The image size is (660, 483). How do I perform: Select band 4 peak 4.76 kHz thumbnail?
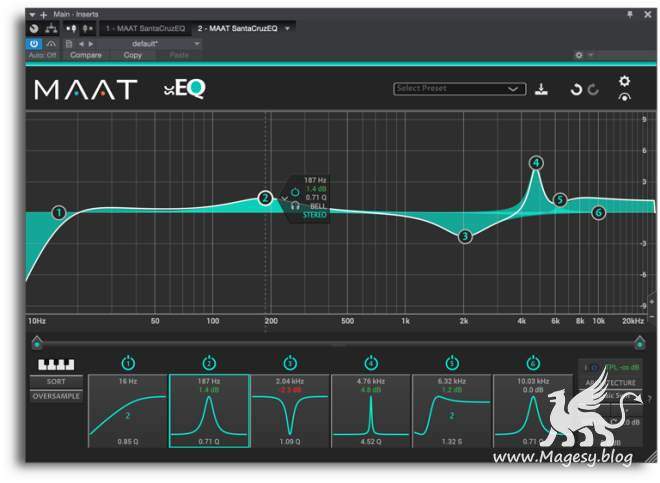[x=371, y=411]
